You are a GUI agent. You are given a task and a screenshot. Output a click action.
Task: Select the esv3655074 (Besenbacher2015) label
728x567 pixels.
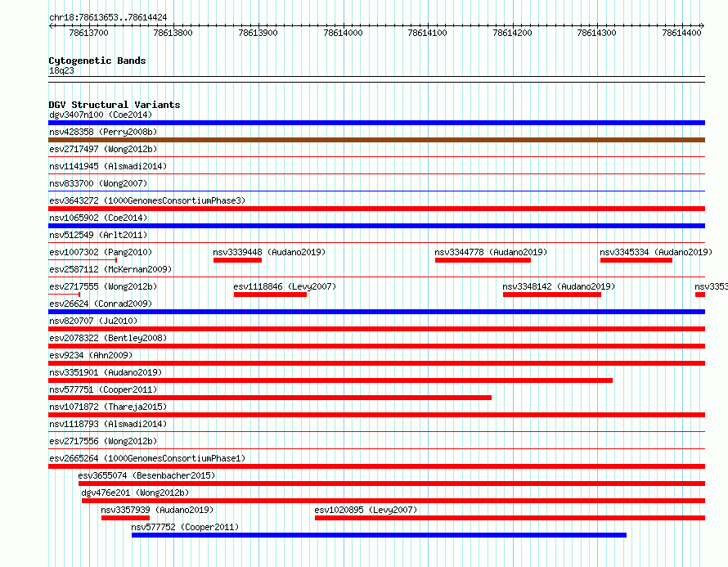(146, 475)
